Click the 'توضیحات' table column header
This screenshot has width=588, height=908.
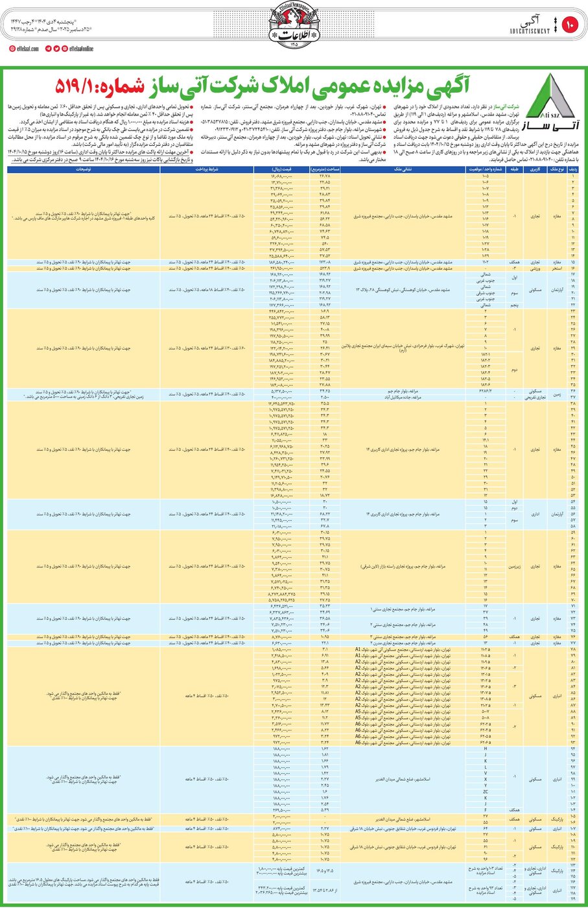(84, 169)
